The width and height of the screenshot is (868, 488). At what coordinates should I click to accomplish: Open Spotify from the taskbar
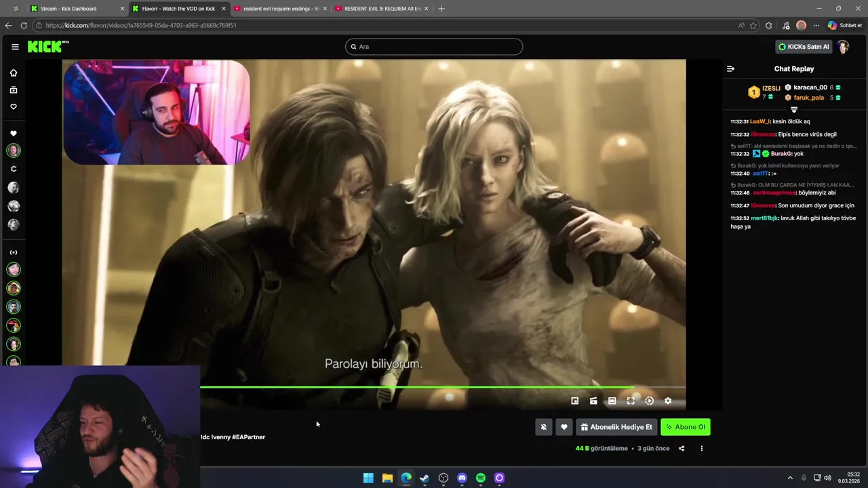pyautogui.click(x=481, y=478)
